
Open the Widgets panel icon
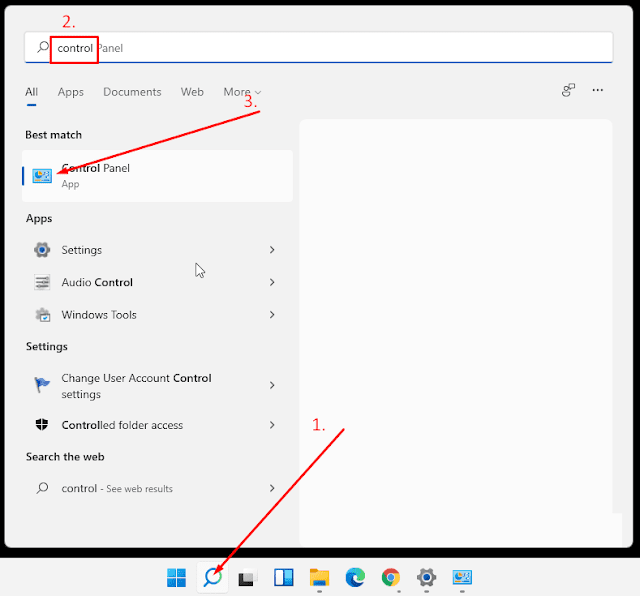[283, 578]
